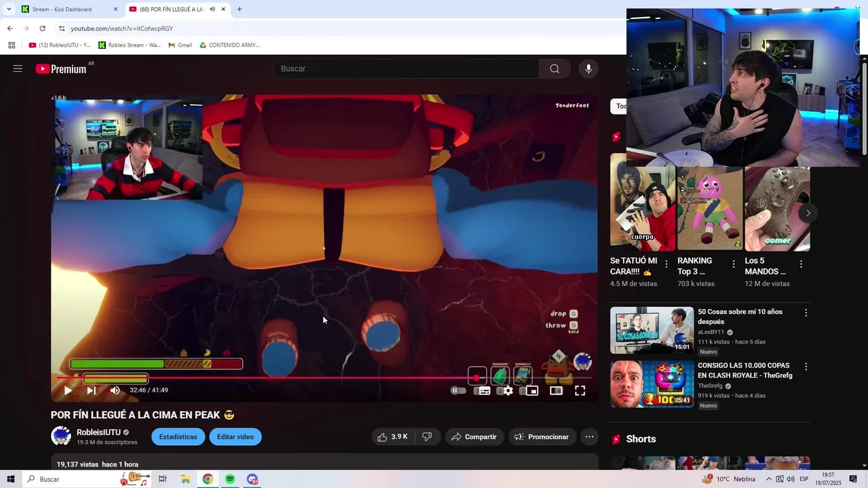Skip to next video

pos(91,390)
